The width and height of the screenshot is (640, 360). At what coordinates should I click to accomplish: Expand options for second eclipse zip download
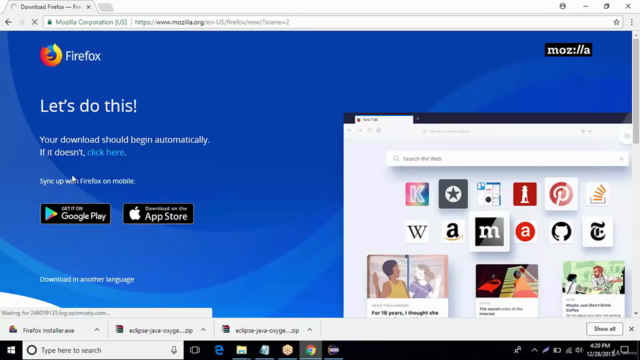pyautogui.click(x=309, y=330)
